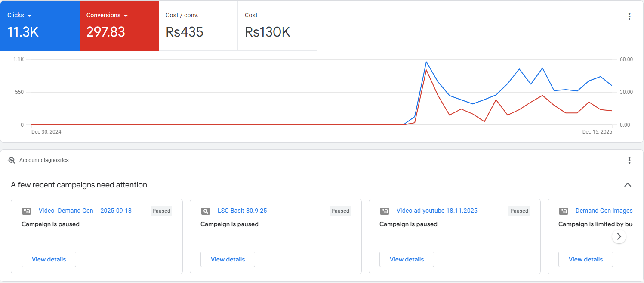The height and width of the screenshot is (283, 644).
Task: Click View details for LSC-Basit-30.9.25
Action: tap(228, 259)
